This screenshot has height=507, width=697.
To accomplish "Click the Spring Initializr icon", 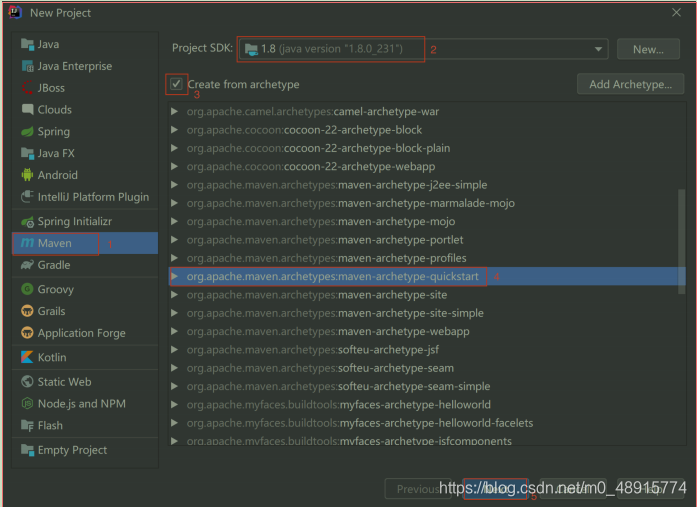I will click(x=28, y=221).
